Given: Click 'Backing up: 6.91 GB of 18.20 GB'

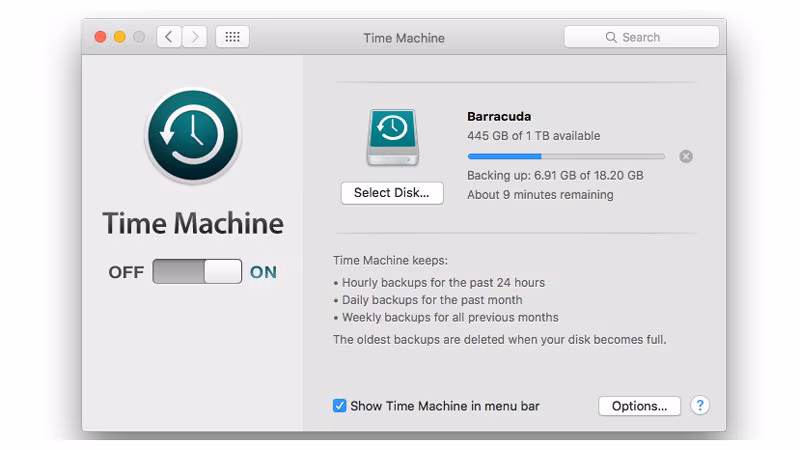Looking at the screenshot, I should [x=555, y=176].
